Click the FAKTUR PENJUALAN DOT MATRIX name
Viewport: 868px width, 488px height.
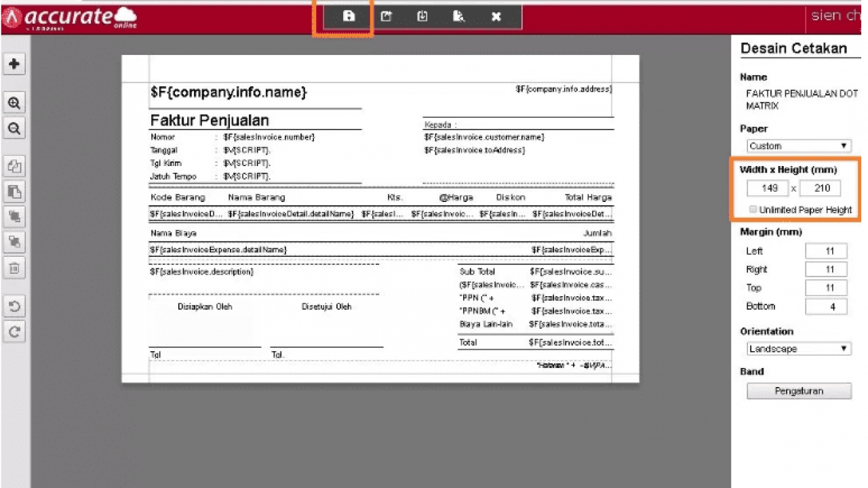[x=801, y=100]
